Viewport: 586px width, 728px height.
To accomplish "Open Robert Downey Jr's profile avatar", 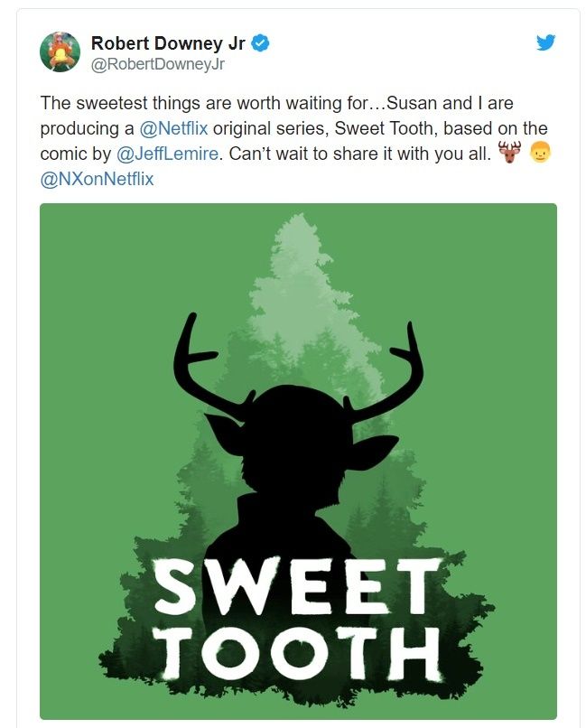I will (60, 51).
